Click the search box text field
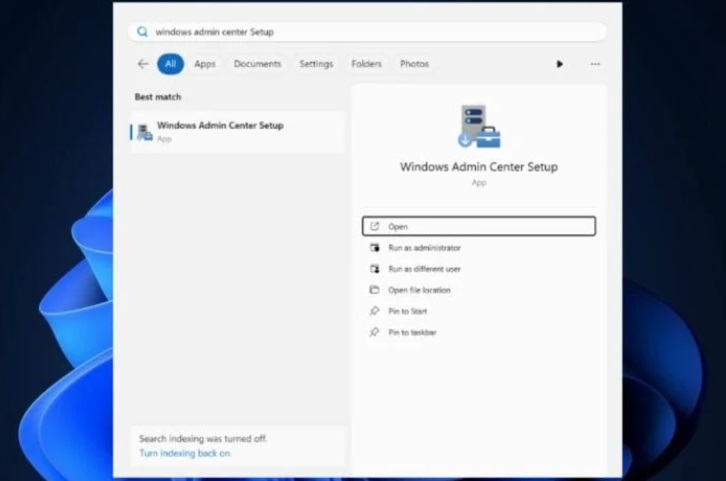 click(367, 32)
